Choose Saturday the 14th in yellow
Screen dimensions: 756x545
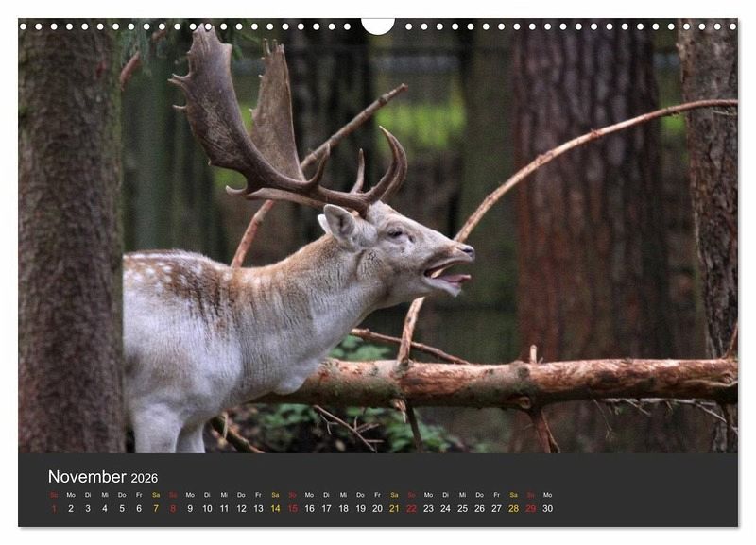coord(275,508)
